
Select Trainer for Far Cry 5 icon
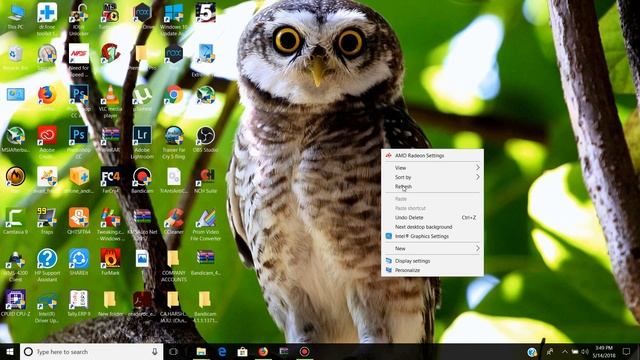click(174, 142)
